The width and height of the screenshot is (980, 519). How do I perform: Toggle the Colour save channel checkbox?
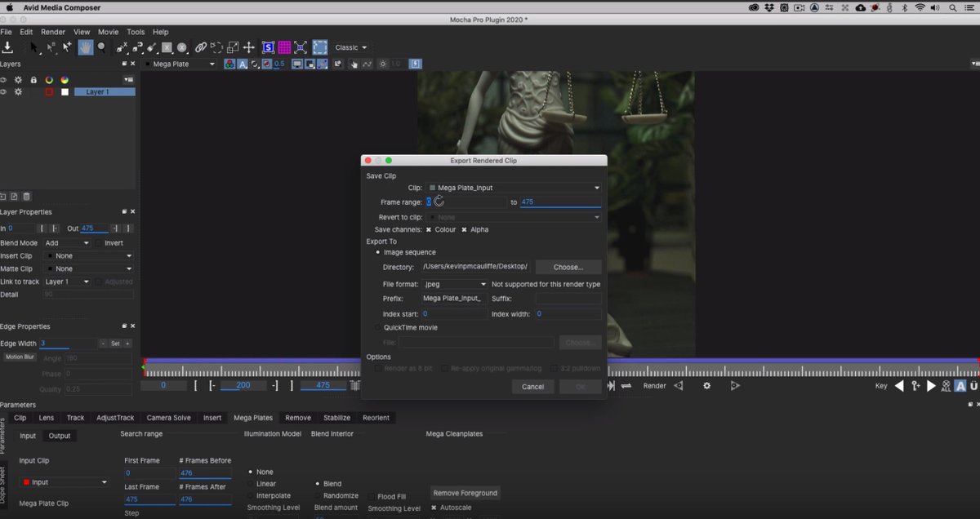click(429, 229)
